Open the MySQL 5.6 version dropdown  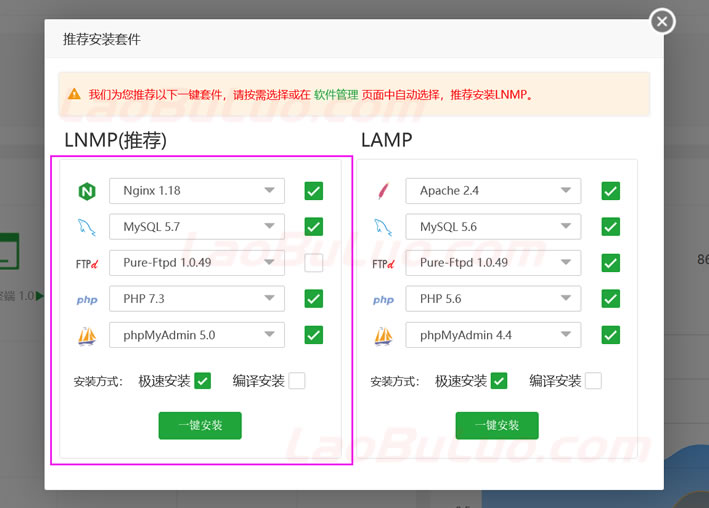click(x=493, y=227)
